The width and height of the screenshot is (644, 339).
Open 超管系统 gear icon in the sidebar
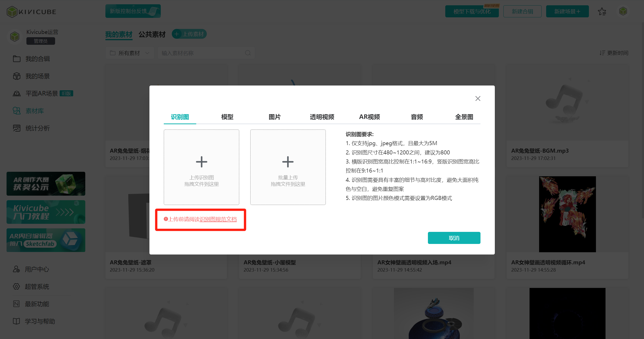tap(17, 286)
